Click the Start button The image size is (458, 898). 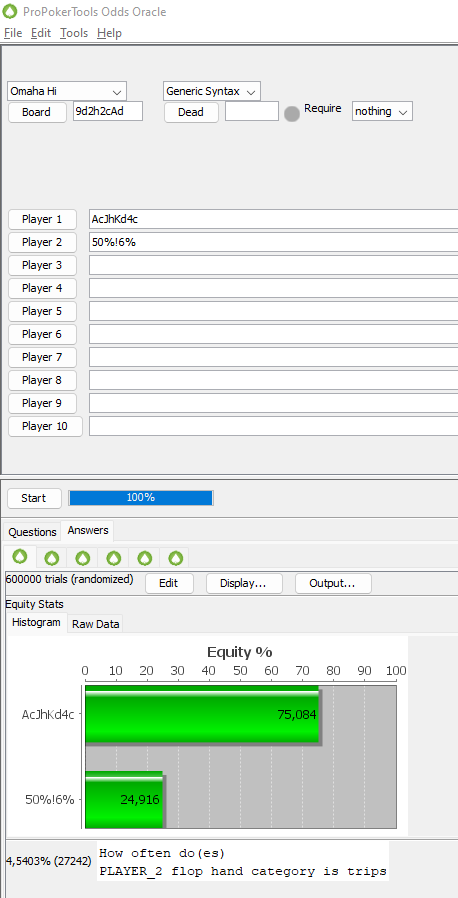34,498
